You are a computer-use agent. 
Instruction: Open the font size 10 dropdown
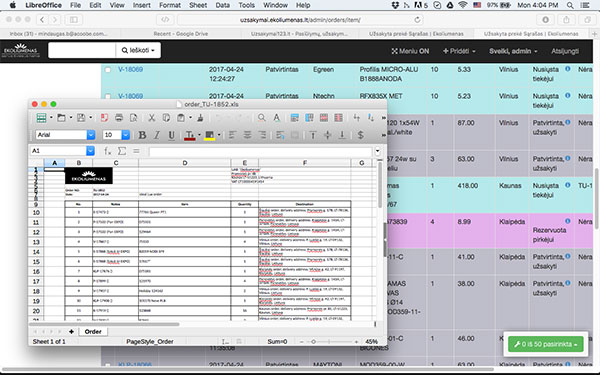click(126, 135)
